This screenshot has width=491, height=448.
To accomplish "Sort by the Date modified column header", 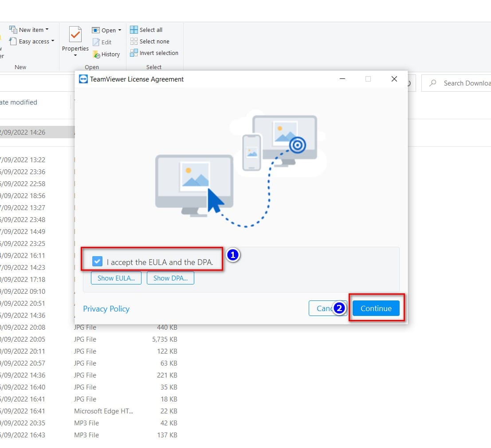I will [x=19, y=102].
